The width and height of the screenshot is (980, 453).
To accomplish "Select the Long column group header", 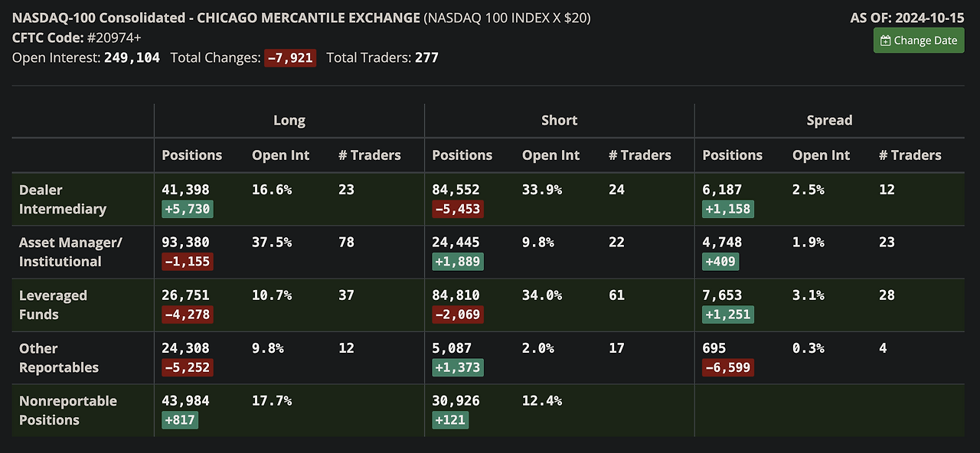I will point(289,120).
